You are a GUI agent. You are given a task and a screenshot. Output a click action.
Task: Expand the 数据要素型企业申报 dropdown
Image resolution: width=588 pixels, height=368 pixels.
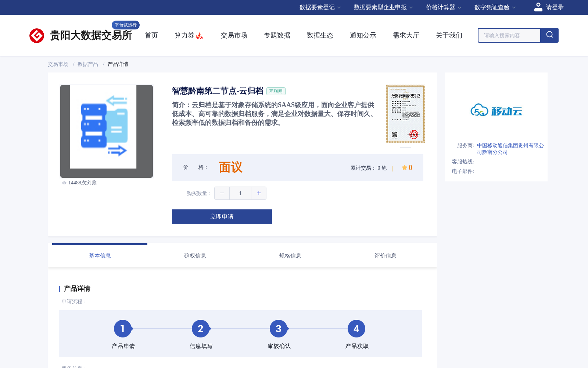tap(383, 7)
